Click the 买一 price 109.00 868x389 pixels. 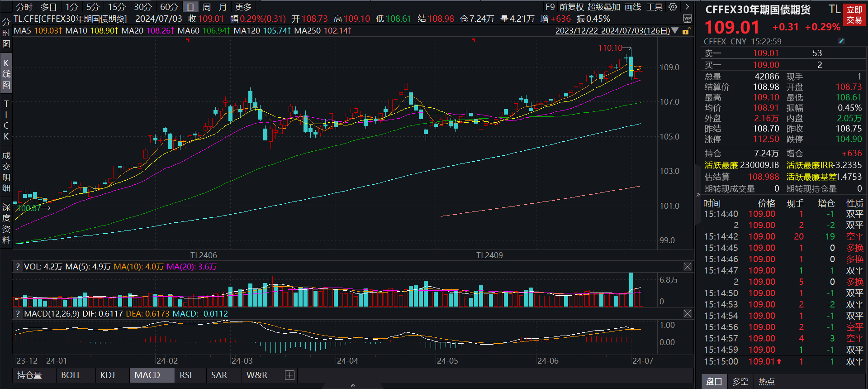(766, 65)
